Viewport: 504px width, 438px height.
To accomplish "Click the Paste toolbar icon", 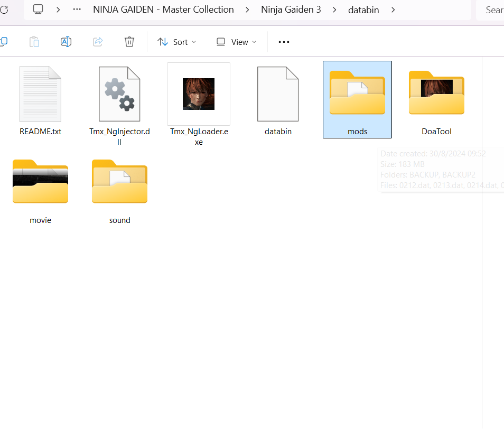I will [34, 42].
